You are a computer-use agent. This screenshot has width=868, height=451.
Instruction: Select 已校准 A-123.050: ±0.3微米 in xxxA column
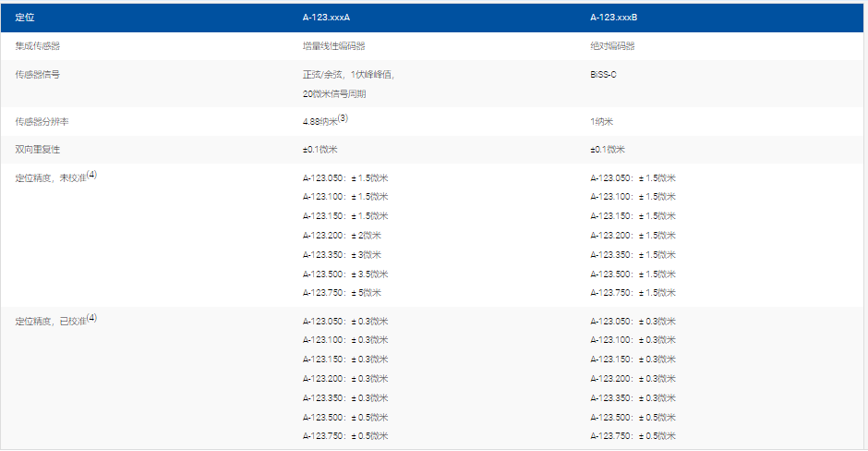tap(344, 322)
